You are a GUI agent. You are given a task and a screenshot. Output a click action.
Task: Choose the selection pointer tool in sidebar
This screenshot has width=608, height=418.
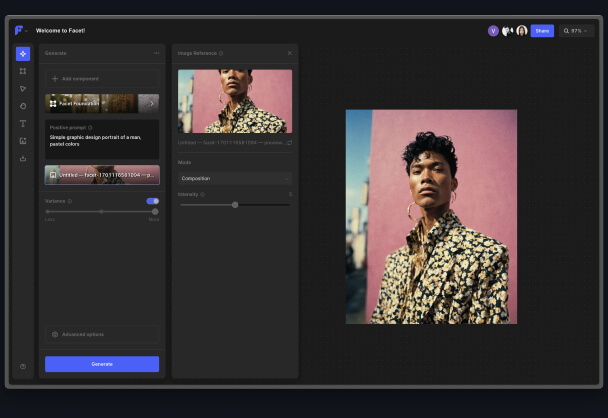(22, 88)
